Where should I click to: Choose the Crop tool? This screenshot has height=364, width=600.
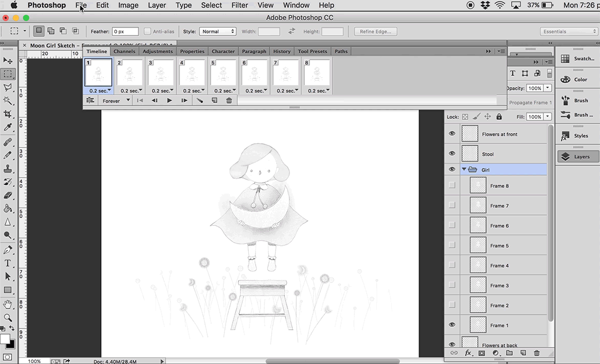tap(8, 114)
